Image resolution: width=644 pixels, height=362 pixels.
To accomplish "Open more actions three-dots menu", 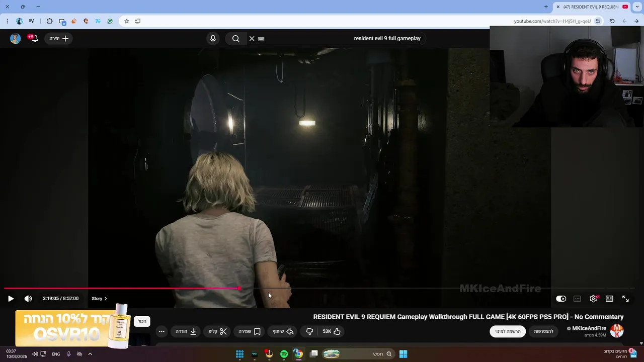I will [162, 331].
